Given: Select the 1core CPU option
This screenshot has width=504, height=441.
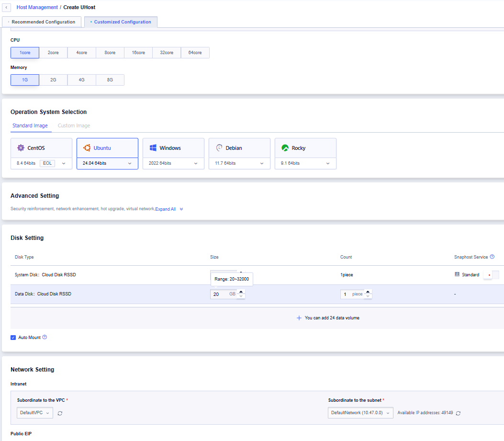Looking at the screenshot, I should pos(25,53).
